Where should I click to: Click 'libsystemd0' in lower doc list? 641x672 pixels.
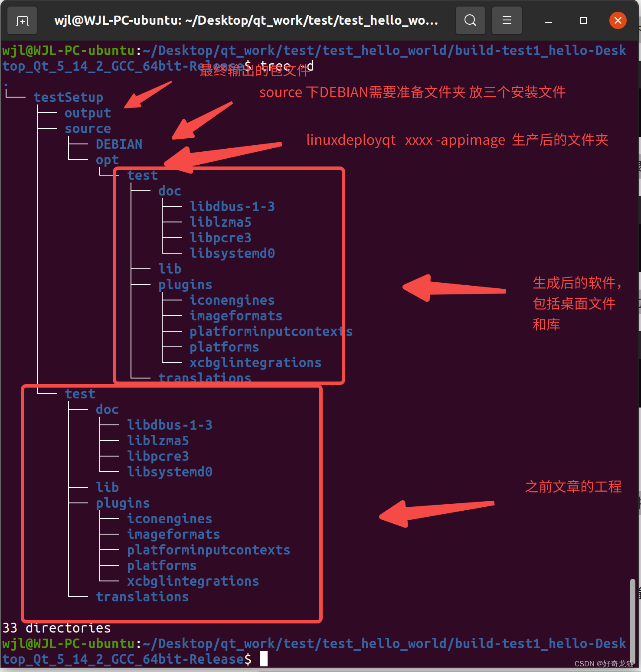coord(170,472)
